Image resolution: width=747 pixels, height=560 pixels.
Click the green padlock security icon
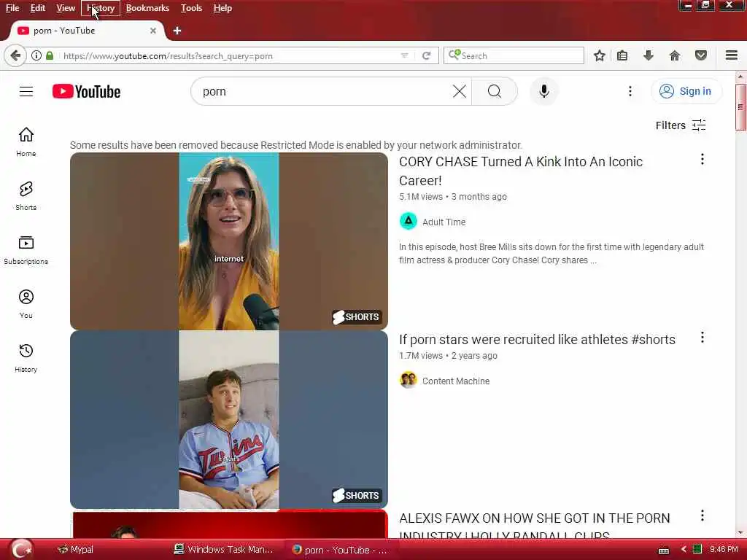point(50,55)
